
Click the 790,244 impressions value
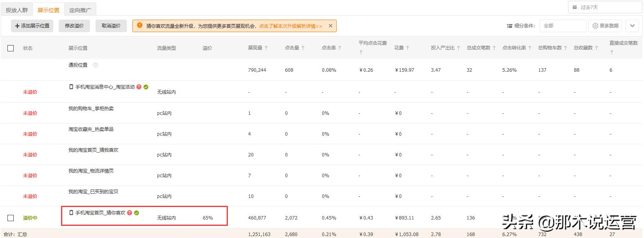(x=257, y=70)
